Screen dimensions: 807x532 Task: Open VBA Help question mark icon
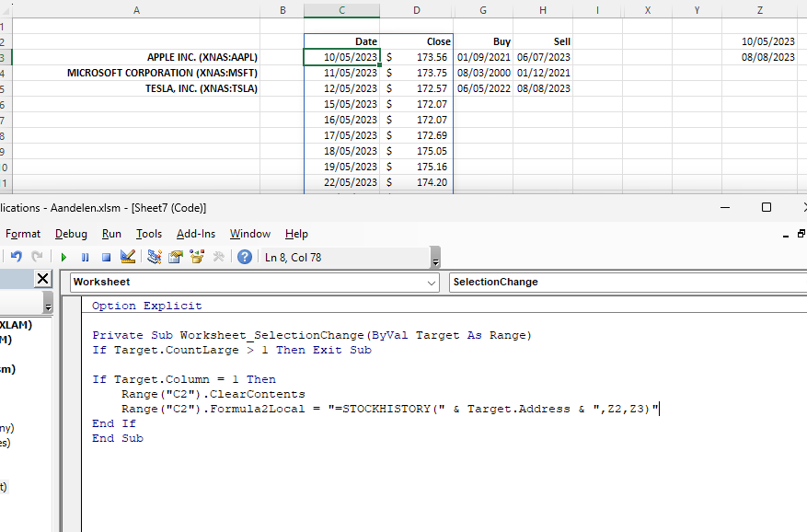click(x=245, y=257)
